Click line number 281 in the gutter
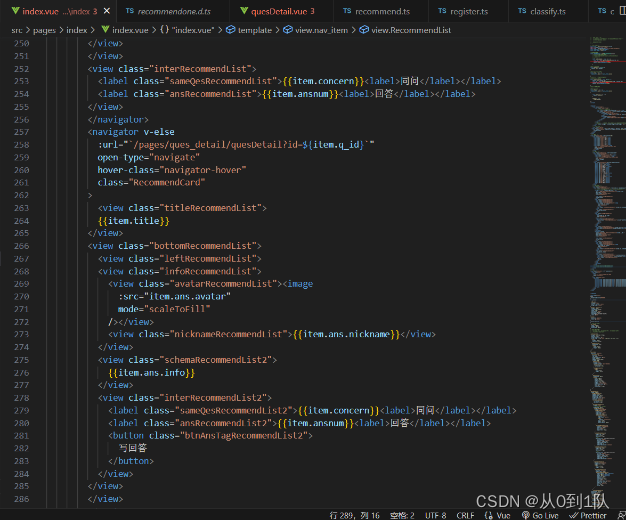 pos(22,435)
